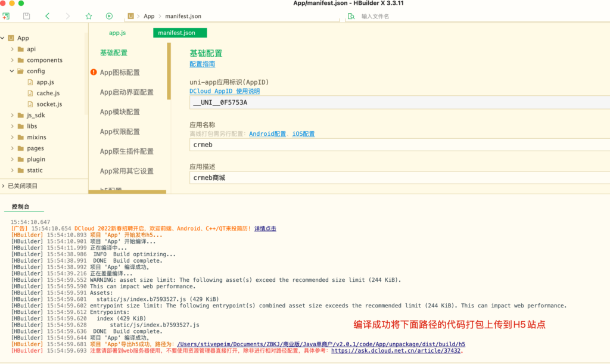Screen dimensions: 610x364
Task: Switch to the app.js editor tab
Action: point(117,33)
